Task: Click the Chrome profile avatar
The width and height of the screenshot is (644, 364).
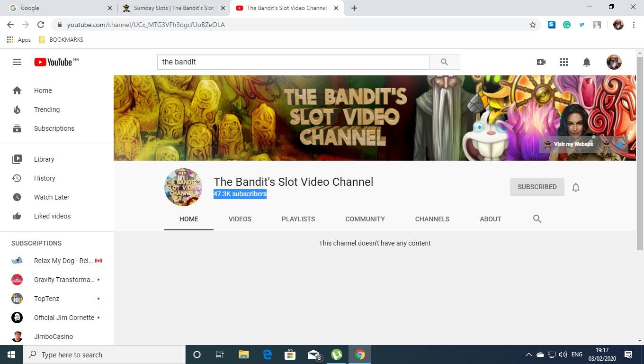Action: (618, 25)
